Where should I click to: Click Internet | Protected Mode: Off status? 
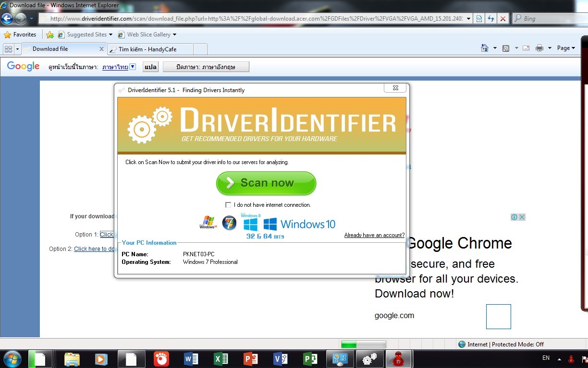pos(501,344)
